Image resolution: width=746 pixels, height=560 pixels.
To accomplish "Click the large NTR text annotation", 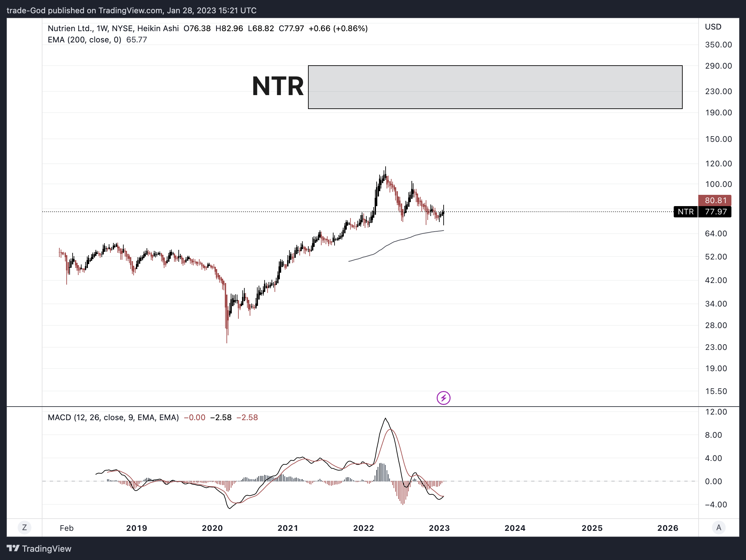I will pos(278,86).
